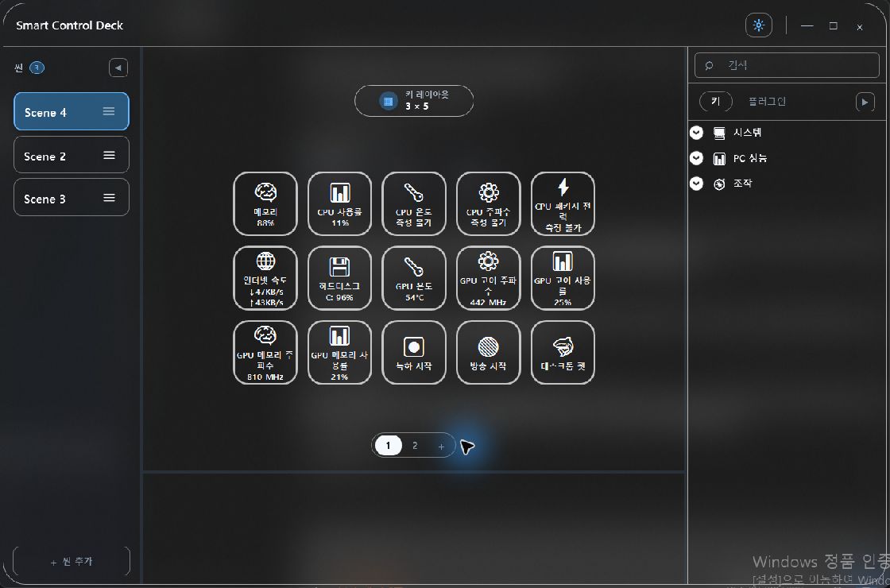This screenshot has height=588, width=890.
Task: Collapse the scene sidebar with left arrow
Action: coord(118,68)
